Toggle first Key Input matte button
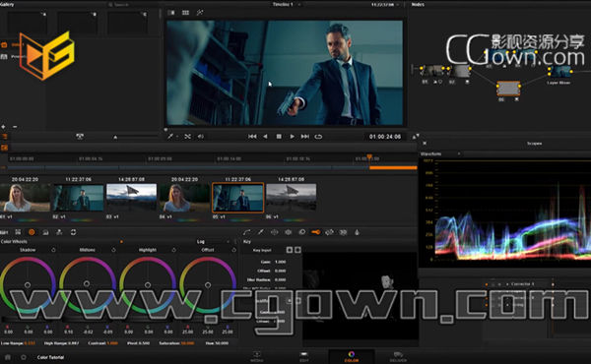Image resolution: width=591 pixels, height=364 pixels. click(x=290, y=250)
